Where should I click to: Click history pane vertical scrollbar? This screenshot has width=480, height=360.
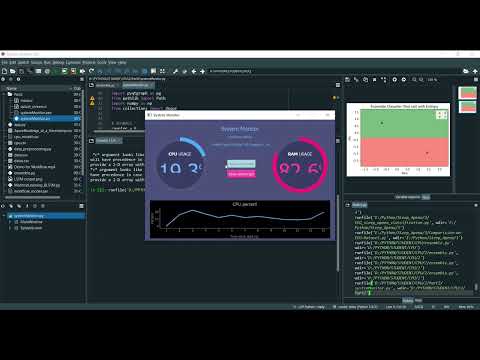click(x=476, y=286)
